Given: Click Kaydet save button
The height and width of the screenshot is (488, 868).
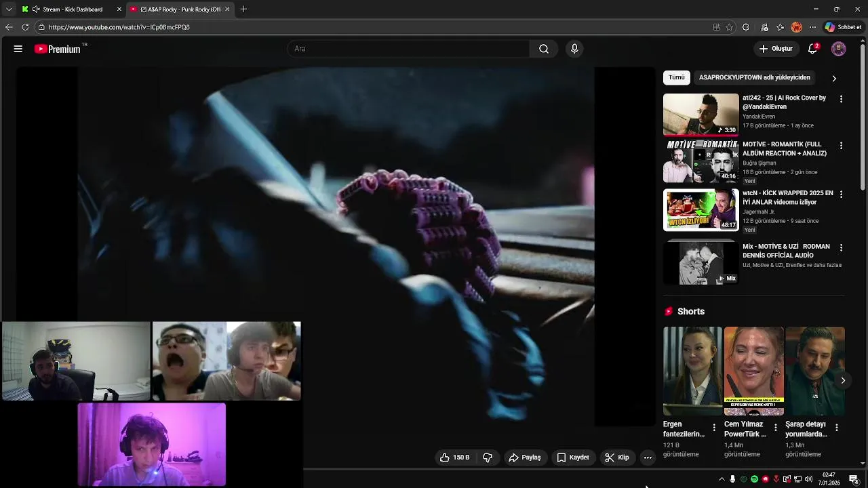Looking at the screenshot, I should [x=573, y=457].
